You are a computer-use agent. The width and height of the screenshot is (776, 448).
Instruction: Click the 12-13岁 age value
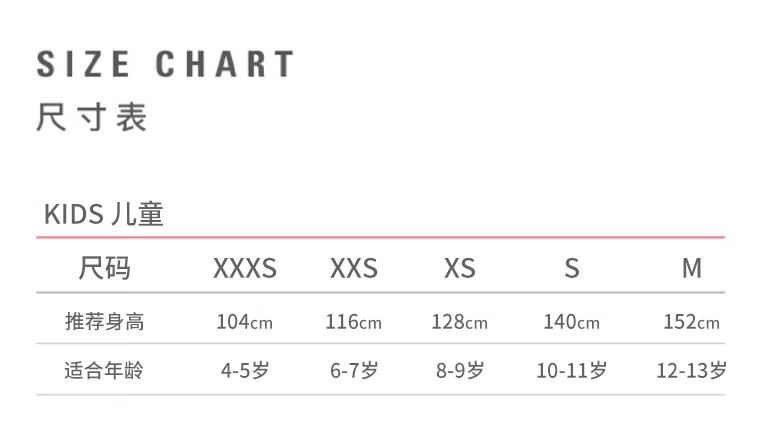(692, 371)
